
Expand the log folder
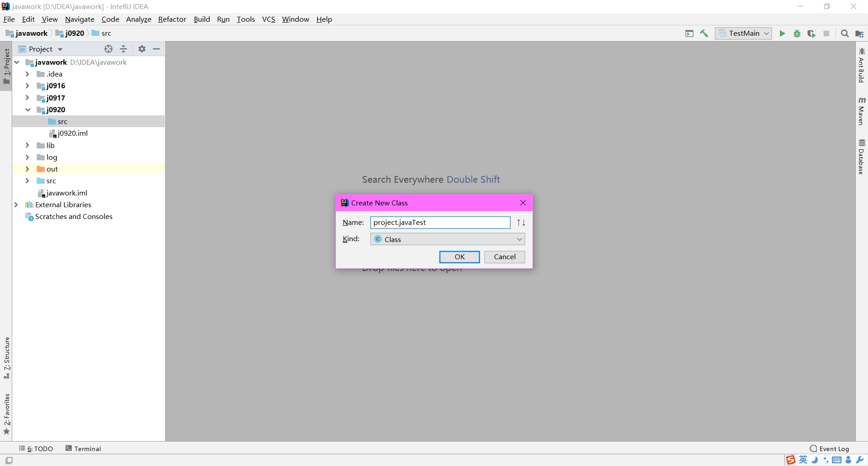pos(28,157)
